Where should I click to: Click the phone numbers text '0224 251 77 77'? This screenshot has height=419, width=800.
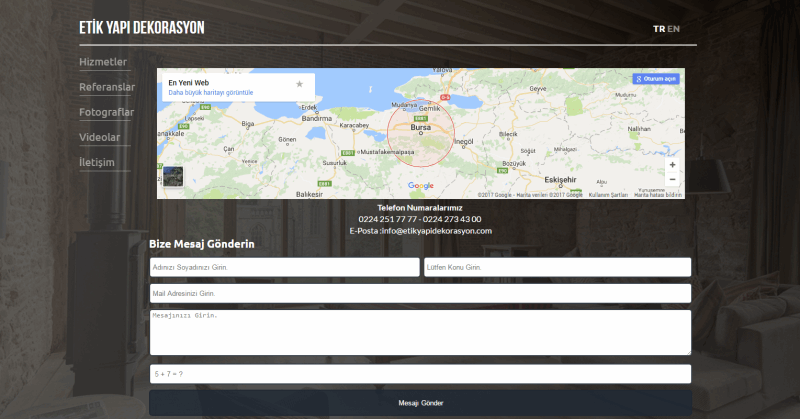pyautogui.click(x=387, y=219)
